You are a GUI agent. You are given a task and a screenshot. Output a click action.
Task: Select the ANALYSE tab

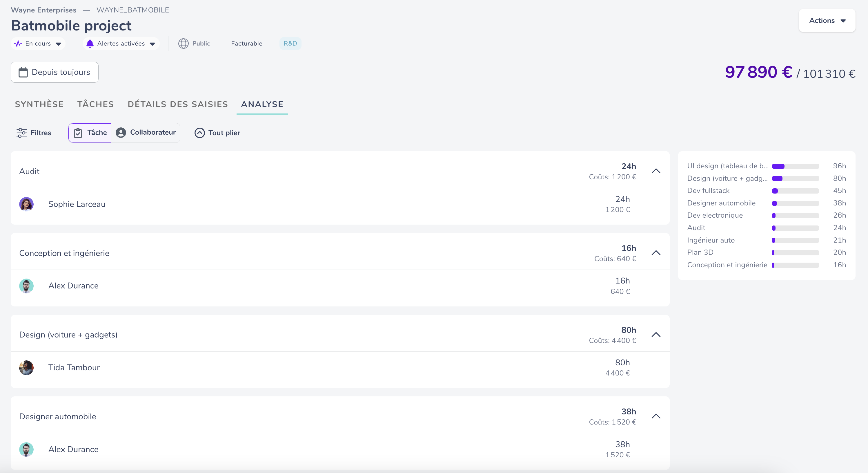click(x=262, y=104)
